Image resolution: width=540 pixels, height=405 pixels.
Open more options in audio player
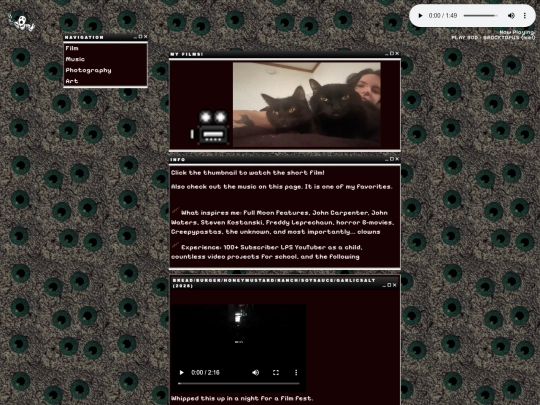click(x=525, y=15)
